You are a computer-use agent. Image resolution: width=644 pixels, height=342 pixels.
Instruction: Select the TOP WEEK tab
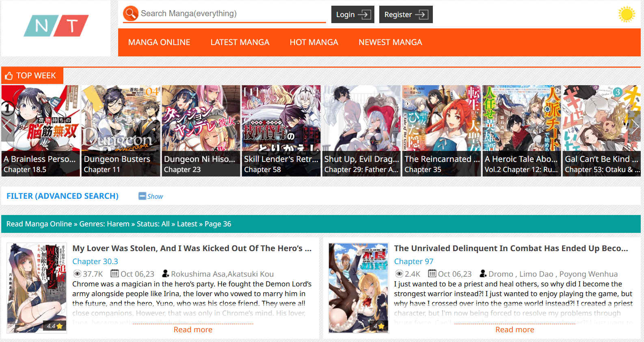pos(32,76)
